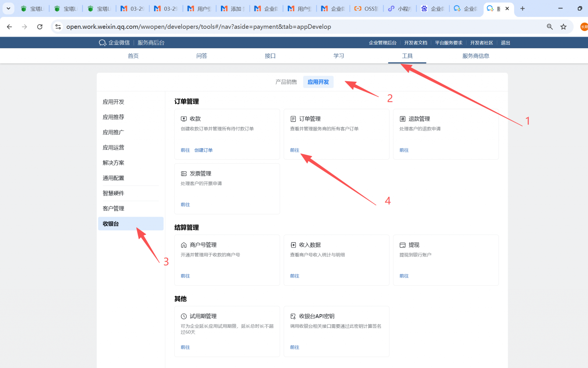Open the 开发者文档 header link
This screenshot has width=588, height=368.
(x=415, y=43)
